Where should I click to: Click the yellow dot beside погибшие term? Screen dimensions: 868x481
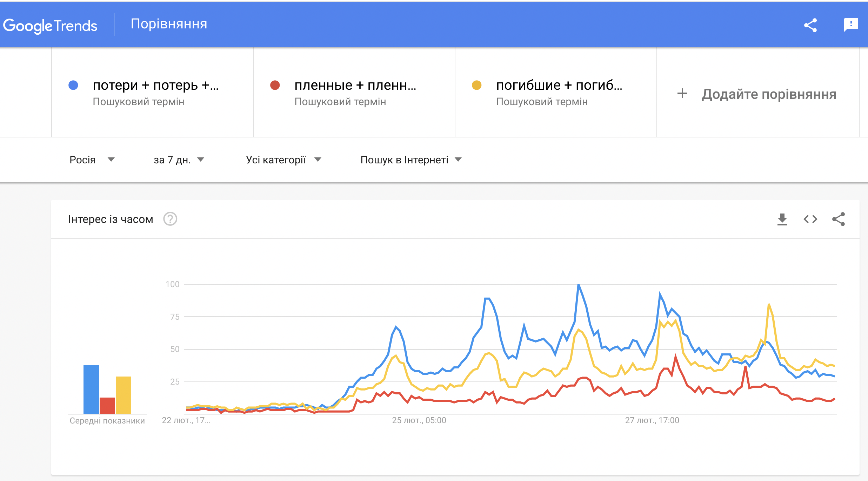tap(476, 85)
